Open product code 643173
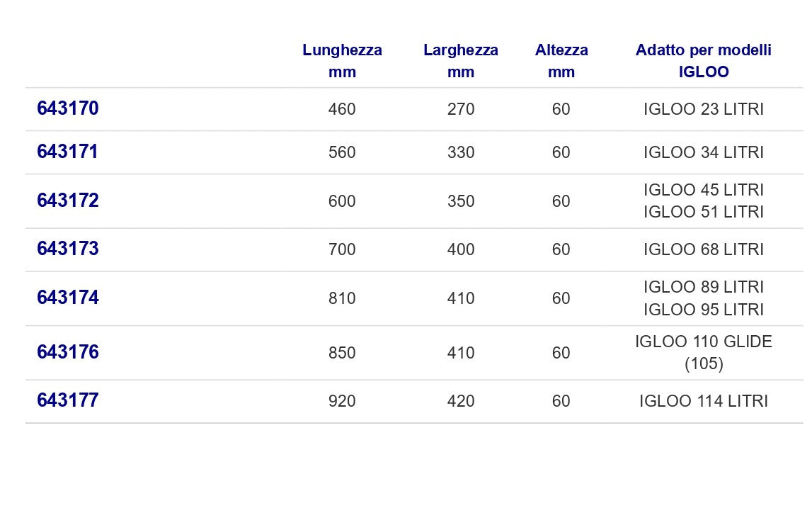 point(68,249)
